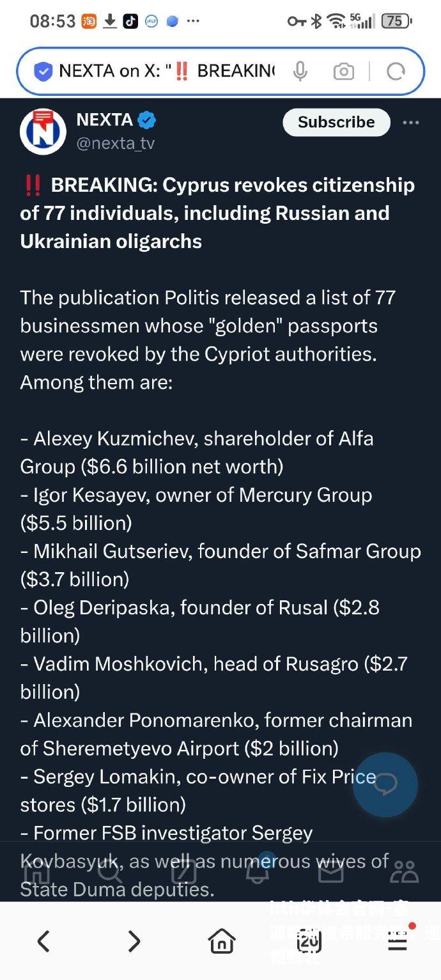Tap the floating chat bubble button

385,784
